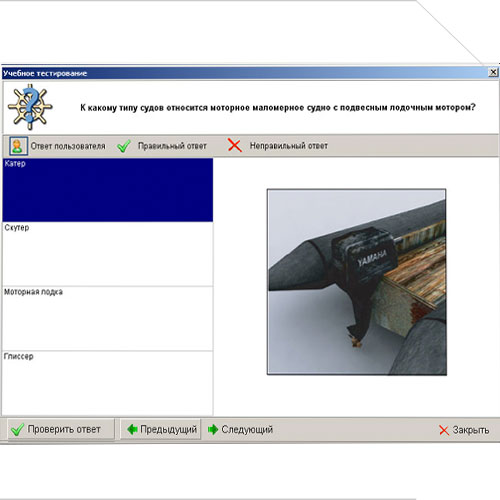
Task: Click the question text about подвесным мотором
Action: pos(278,108)
